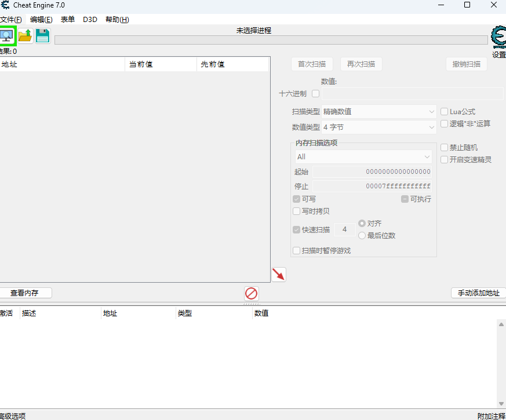The image size is (506, 420).
Task: Enable the Lua公式 checkbox
Action: (444, 112)
